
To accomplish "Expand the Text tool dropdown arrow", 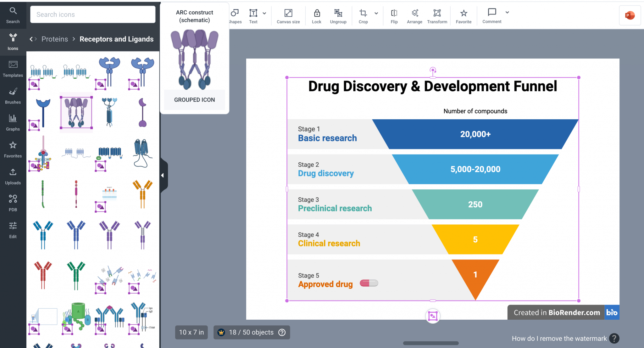I will (x=264, y=13).
